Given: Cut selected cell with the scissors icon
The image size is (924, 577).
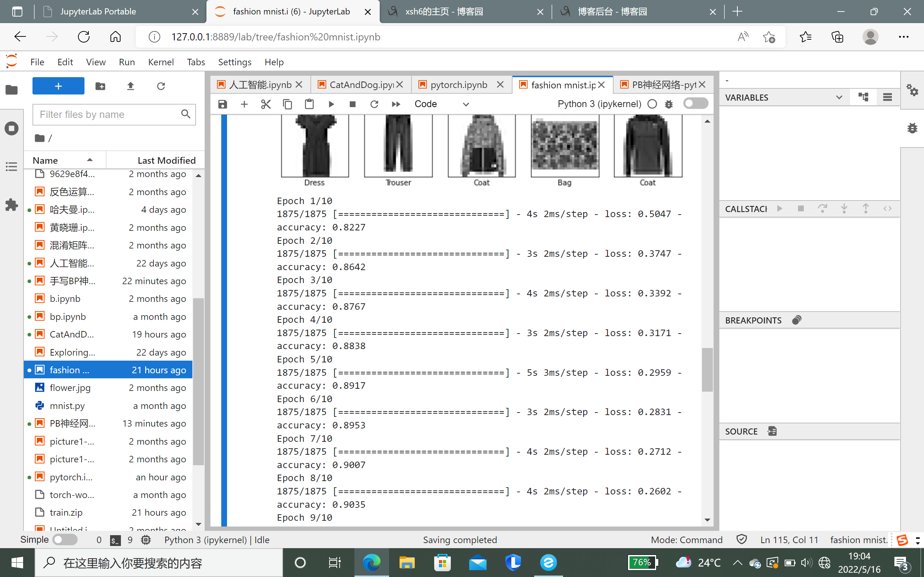Looking at the screenshot, I should 266,104.
